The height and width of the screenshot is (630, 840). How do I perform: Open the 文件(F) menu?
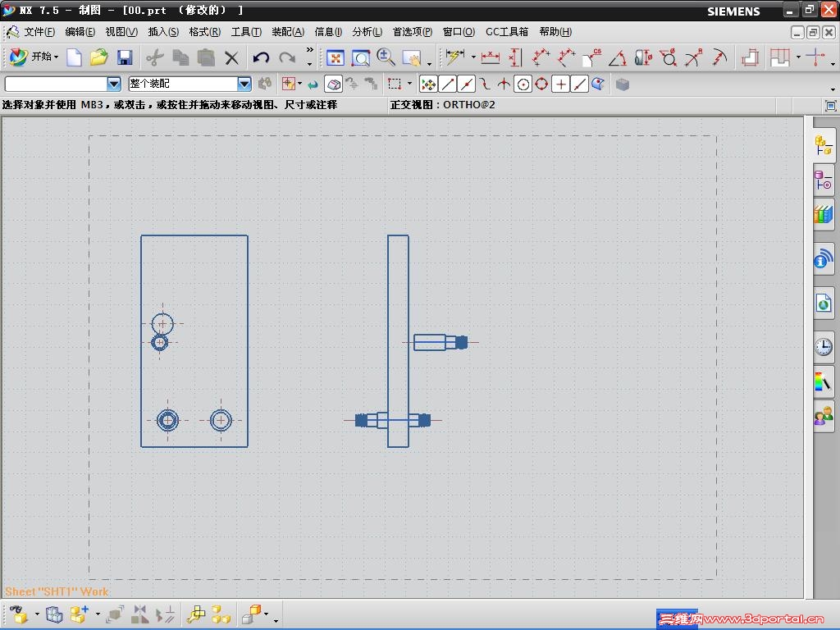[39, 32]
